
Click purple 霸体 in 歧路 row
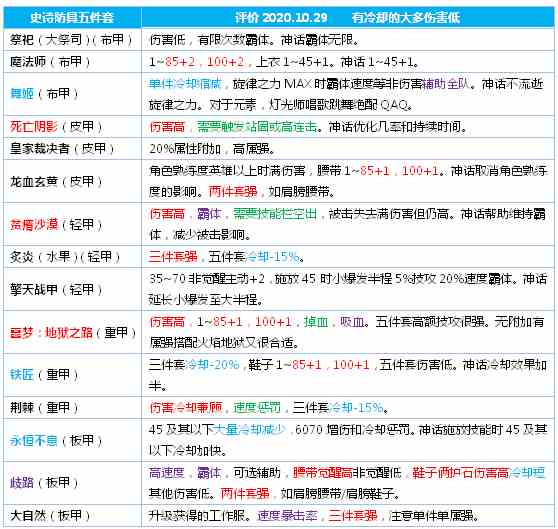click(x=209, y=473)
